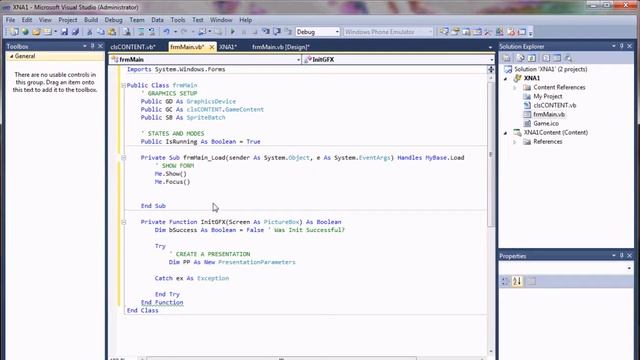This screenshot has height=360, width=640.
Task: Click the Open File folder icon
Action: point(36,32)
